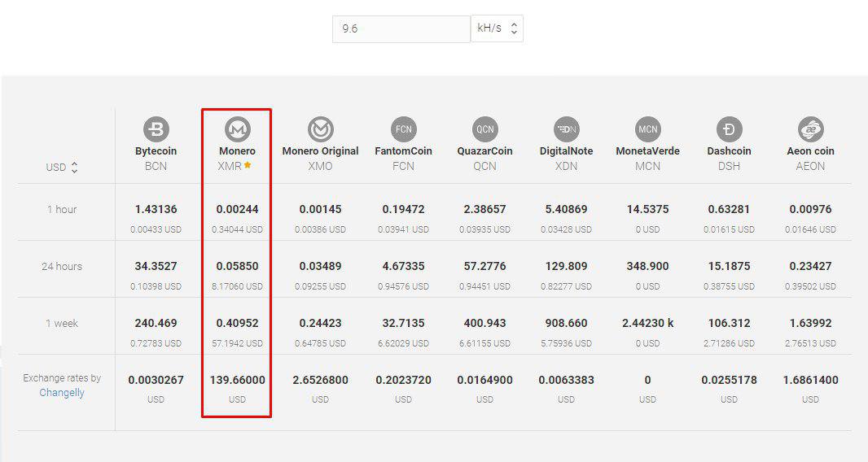Select FantomCoin 1 hour value 0.19472
Viewport: 868px width, 462px height.
tap(404, 210)
